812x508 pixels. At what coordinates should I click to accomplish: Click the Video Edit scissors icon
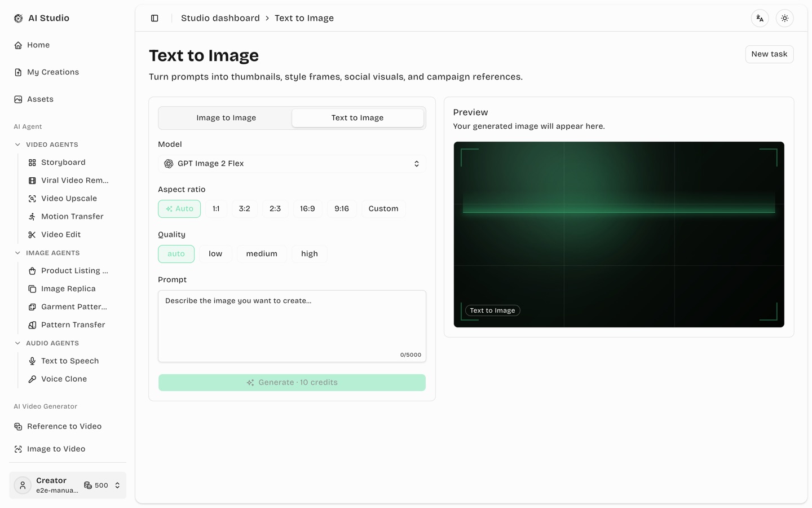[32, 235]
